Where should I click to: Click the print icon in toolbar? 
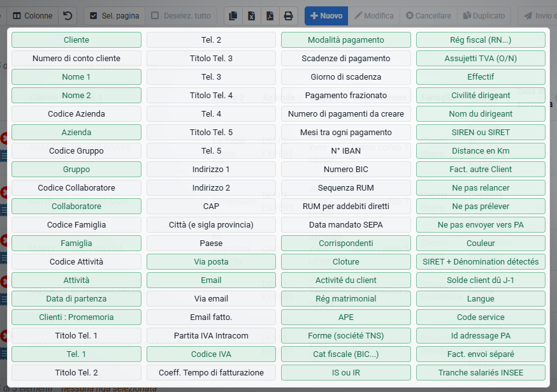click(289, 16)
